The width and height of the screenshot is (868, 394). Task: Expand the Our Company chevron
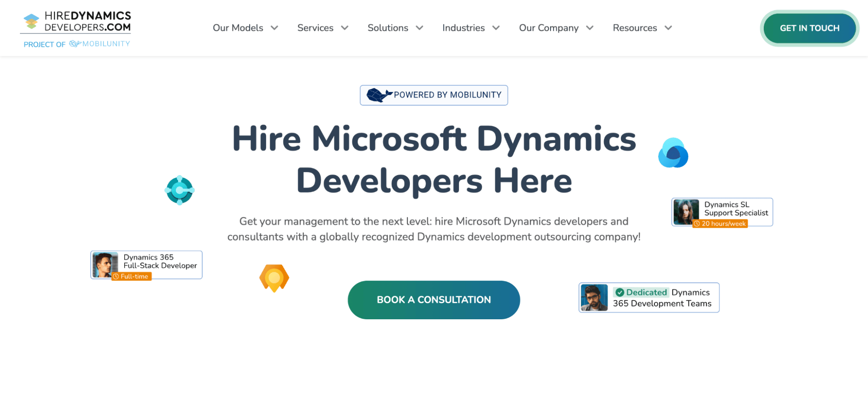point(590,28)
